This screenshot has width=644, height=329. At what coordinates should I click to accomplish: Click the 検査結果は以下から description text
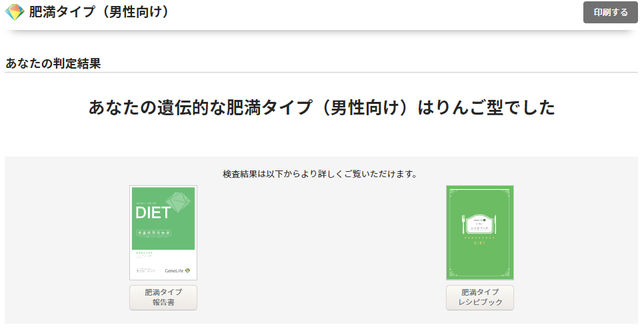(320, 174)
